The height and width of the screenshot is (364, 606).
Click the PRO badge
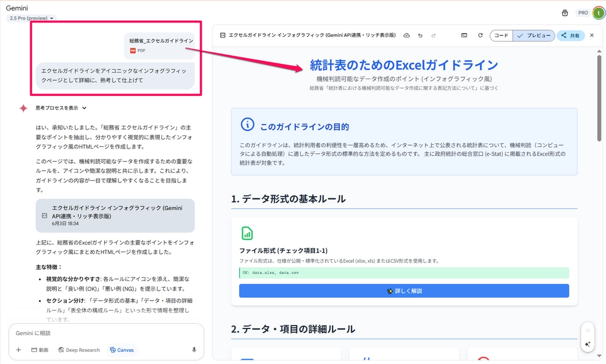click(583, 13)
